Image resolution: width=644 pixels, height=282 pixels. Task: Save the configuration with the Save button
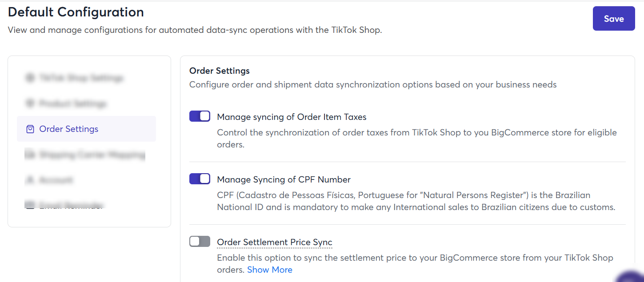click(614, 19)
